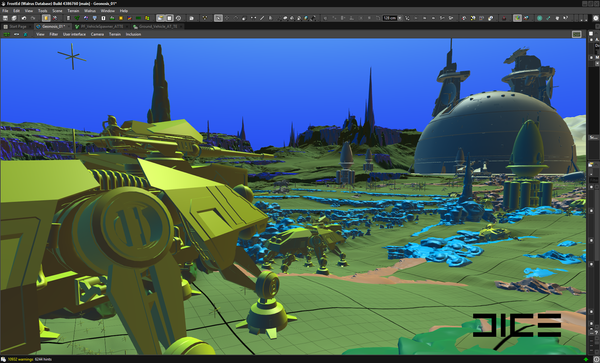Viewport: 600px width, 363px height.
Task: Click the green checkmark toolbar icon
Action: tap(77, 18)
